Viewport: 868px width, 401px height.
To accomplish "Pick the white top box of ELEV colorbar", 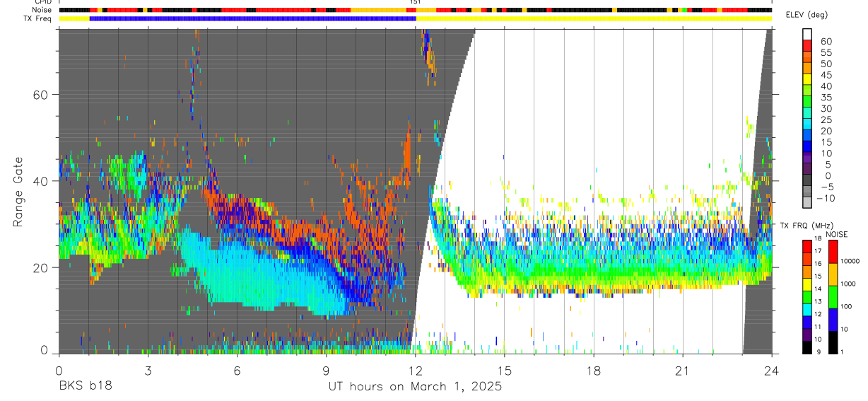I will pos(807,34).
